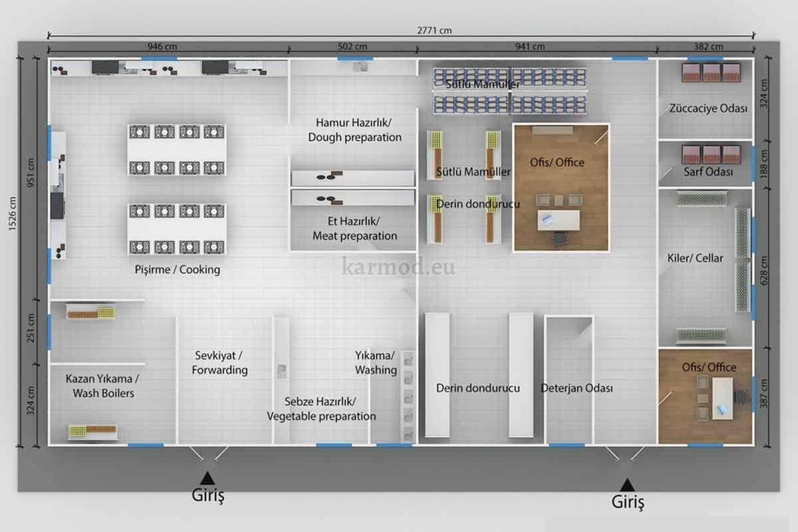Viewport: 798px width, 532px height.
Task: Click the Deterjan Odası room label
Action: click(577, 388)
